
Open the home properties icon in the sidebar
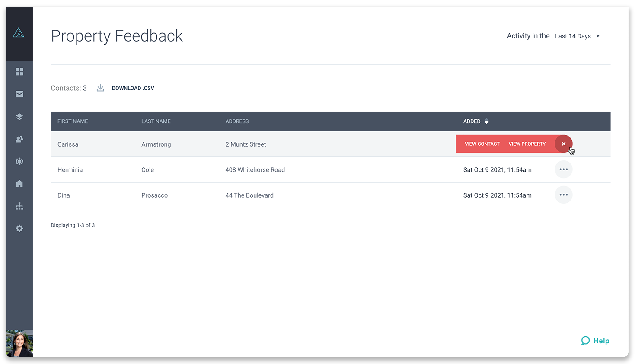19,184
